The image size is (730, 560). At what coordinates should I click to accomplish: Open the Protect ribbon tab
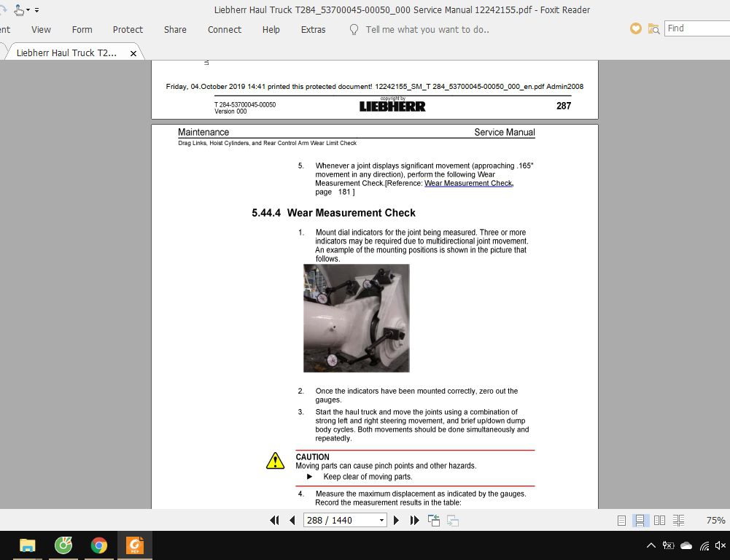[x=128, y=30]
